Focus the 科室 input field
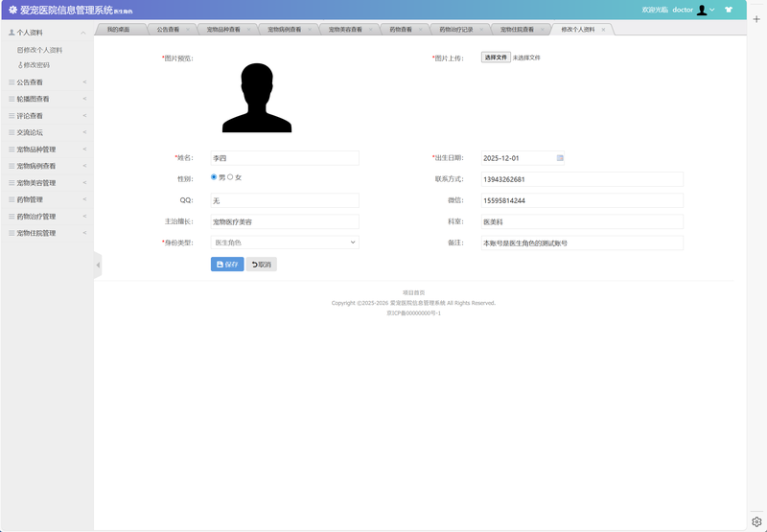 (x=582, y=221)
